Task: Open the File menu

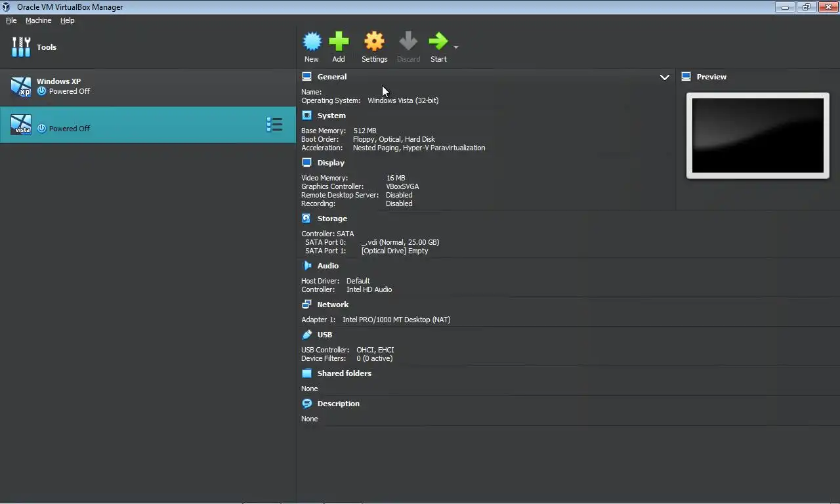Action: click(x=11, y=20)
